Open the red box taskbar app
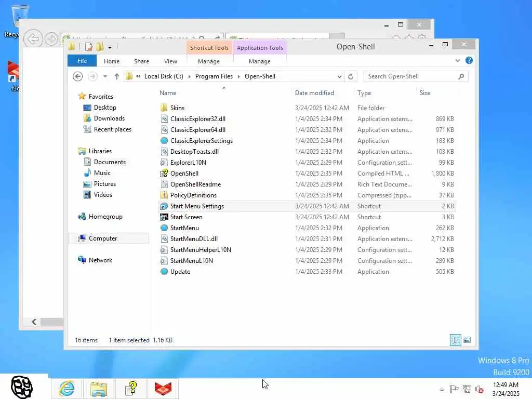The width and height of the screenshot is (532, 399). pos(163,389)
